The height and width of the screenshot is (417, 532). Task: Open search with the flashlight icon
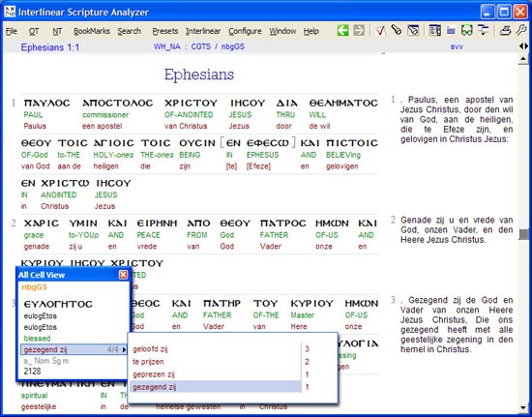pos(397,31)
